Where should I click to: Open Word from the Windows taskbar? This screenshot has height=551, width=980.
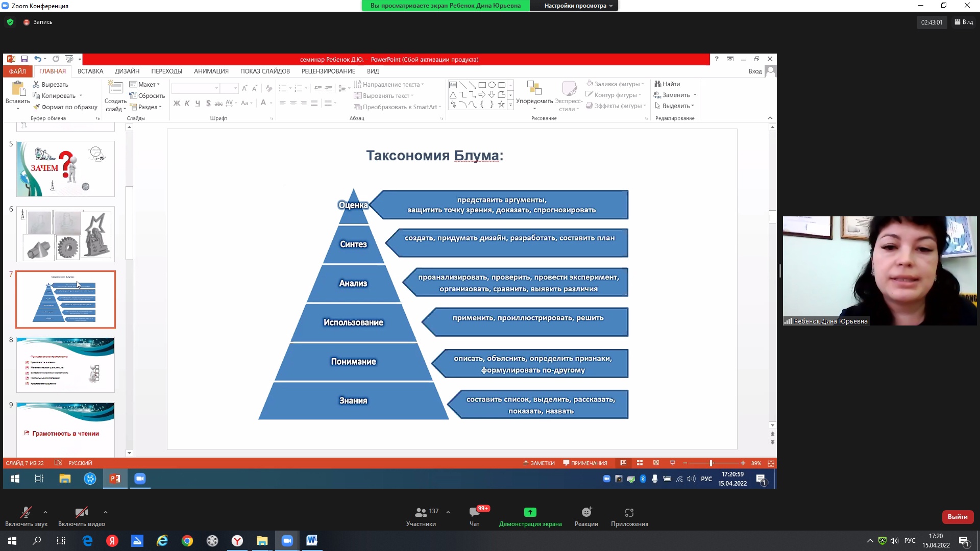312,541
